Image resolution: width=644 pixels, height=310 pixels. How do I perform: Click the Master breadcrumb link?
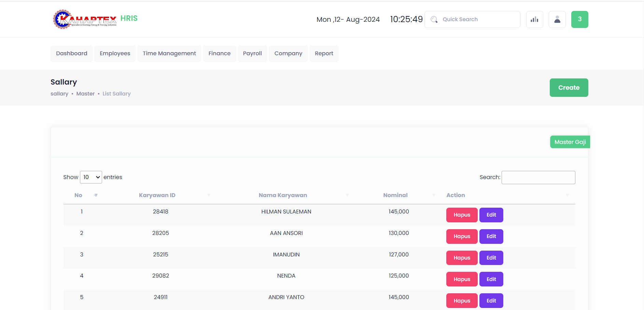(x=85, y=94)
